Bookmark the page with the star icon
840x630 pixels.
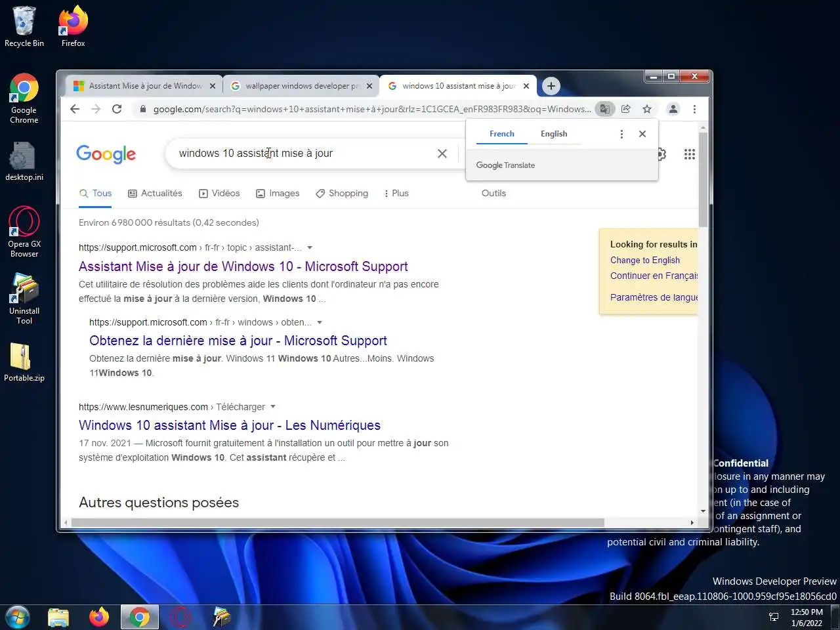647,109
